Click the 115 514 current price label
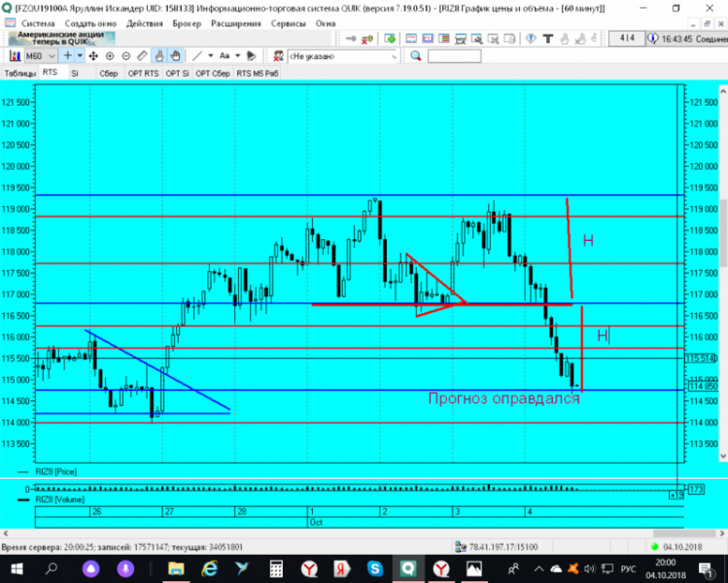728x583 pixels. pyautogui.click(x=701, y=359)
